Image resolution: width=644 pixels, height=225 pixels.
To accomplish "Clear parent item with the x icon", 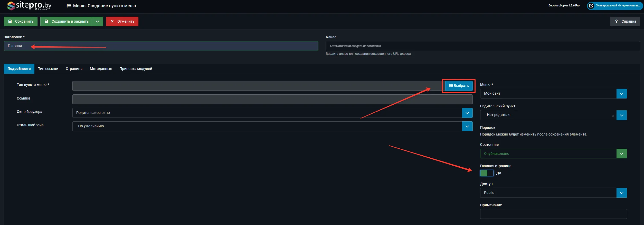I will click(613, 115).
